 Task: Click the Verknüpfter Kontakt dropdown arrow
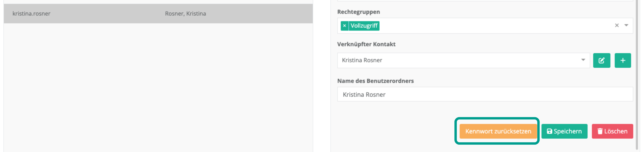[583, 60]
